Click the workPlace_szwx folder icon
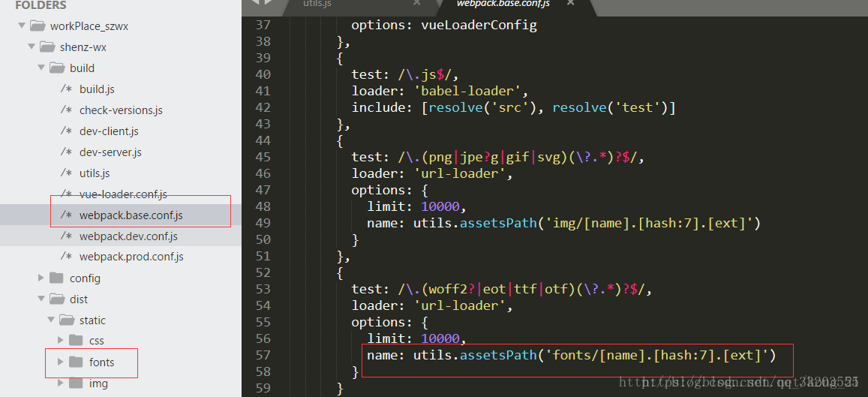 (x=37, y=26)
